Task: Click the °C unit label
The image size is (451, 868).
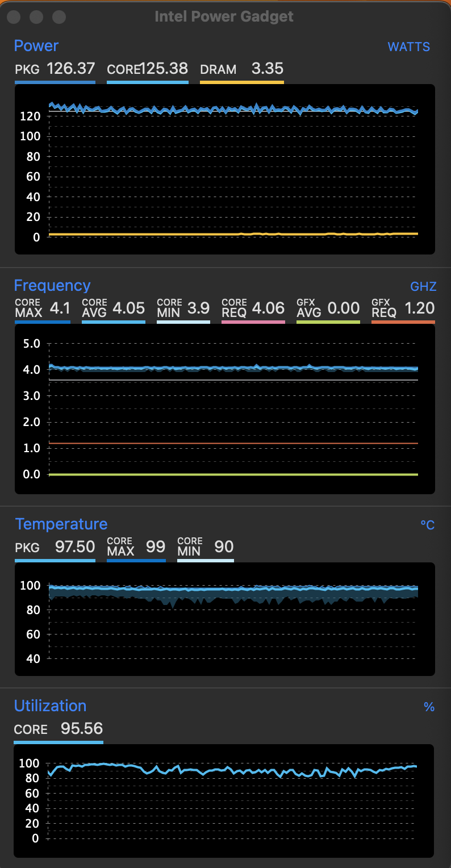Action: tap(428, 525)
